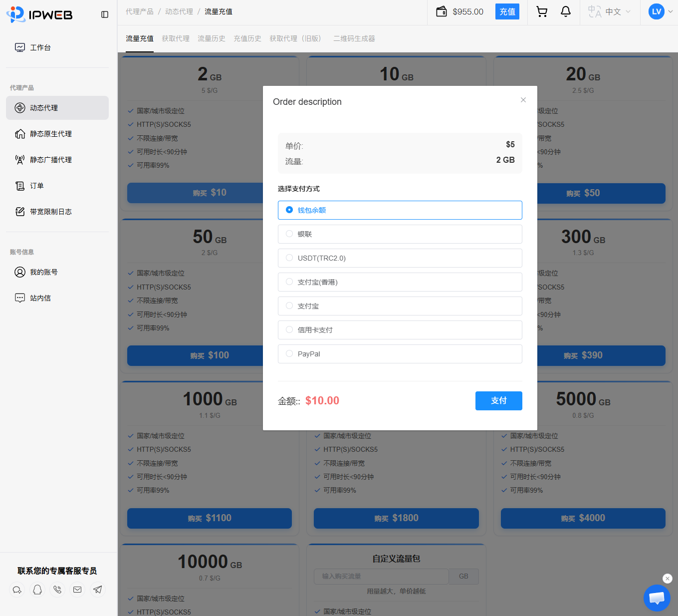Buy the 50 GB plan for $100
The height and width of the screenshot is (616, 678).
click(x=195, y=355)
